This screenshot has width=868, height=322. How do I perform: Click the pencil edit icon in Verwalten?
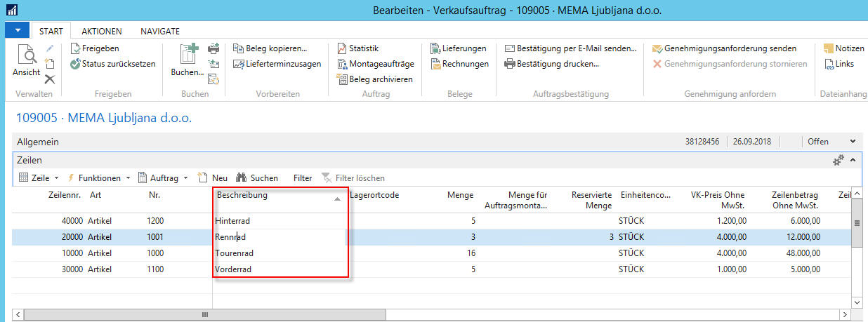point(50,48)
